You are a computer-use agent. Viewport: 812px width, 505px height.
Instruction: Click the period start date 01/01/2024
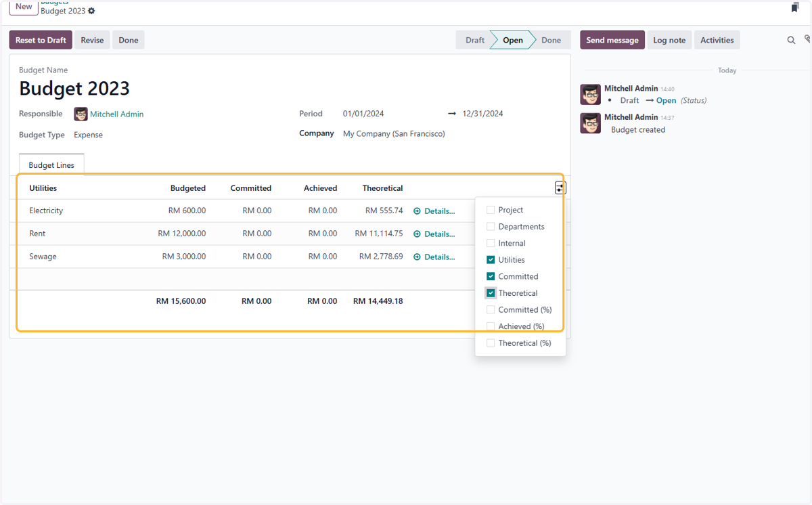tap(363, 114)
